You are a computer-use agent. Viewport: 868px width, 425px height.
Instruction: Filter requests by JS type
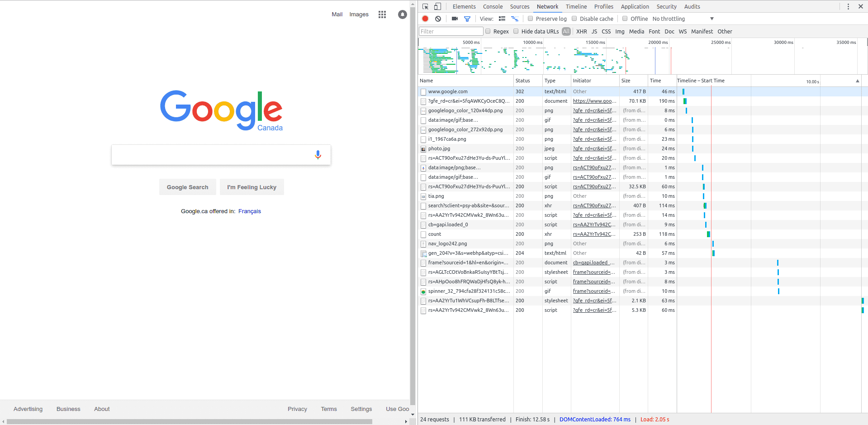coord(594,31)
